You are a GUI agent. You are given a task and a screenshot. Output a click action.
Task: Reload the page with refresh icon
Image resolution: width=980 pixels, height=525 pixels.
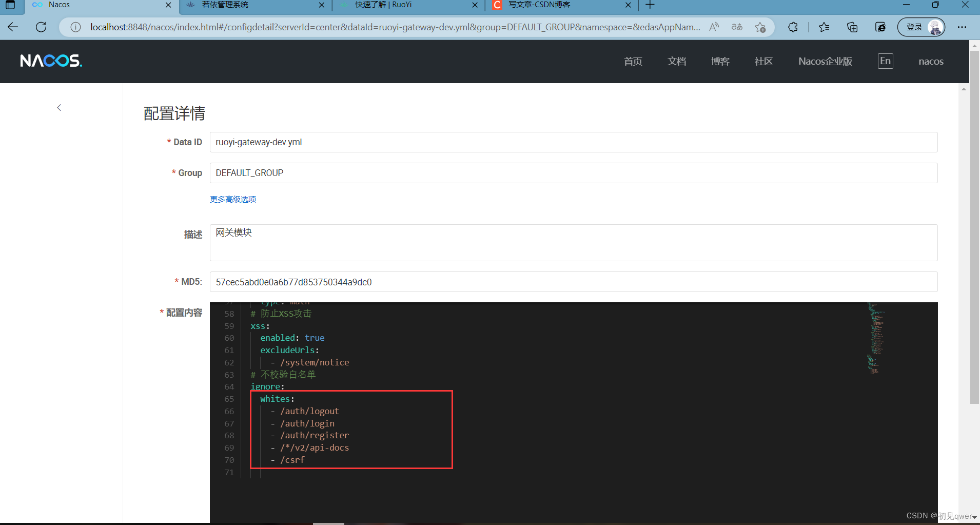(x=41, y=27)
